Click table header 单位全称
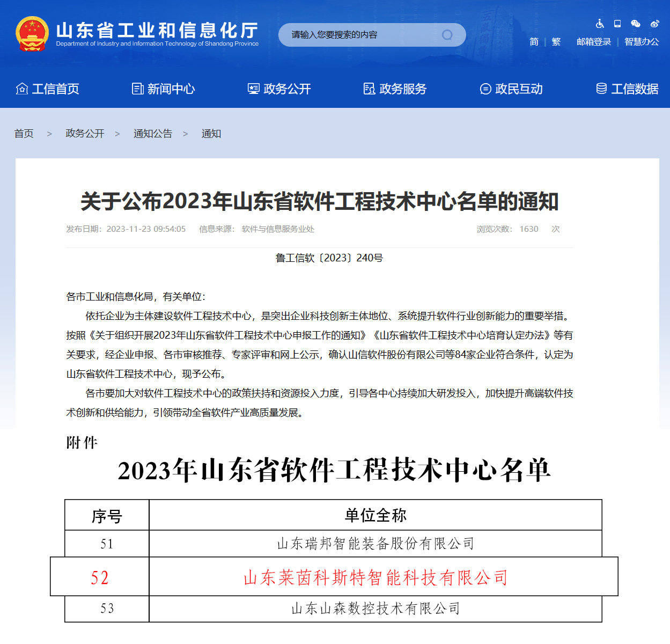The height and width of the screenshot is (644, 670). 376,516
